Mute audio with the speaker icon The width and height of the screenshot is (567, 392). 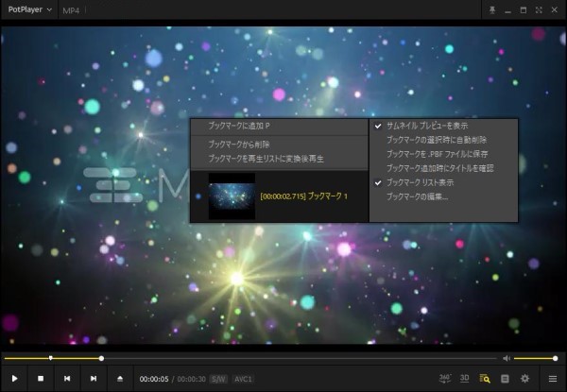click(x=507, y=358)
